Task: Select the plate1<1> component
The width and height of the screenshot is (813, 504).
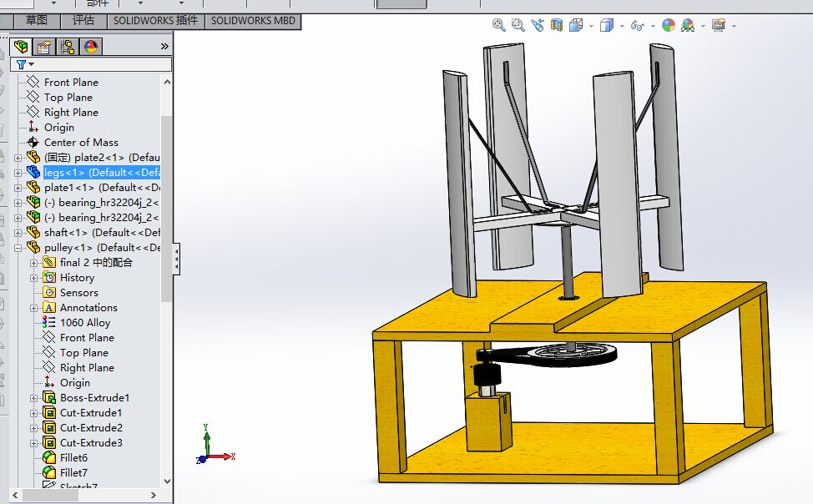Action: pos(102,188)
